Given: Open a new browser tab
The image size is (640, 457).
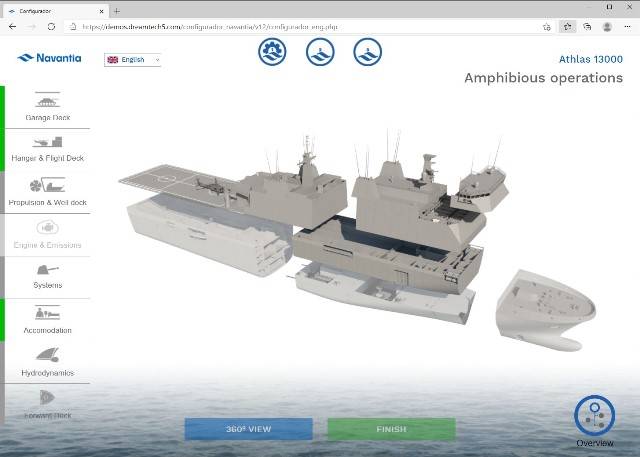Looking at the screenshot, I should [117, 9].
